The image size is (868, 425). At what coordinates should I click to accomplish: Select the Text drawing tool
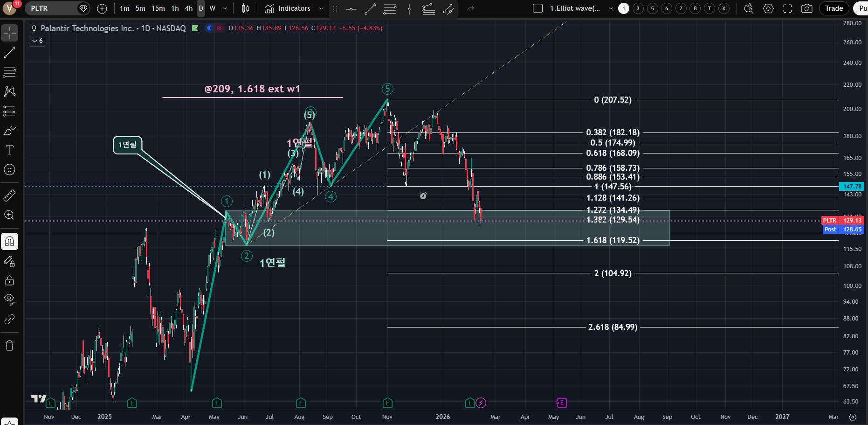click(x=9, y=150)
